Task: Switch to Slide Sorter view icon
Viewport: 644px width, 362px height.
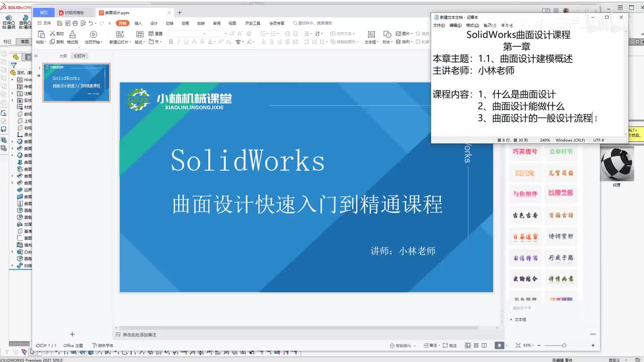Action: 476,345
